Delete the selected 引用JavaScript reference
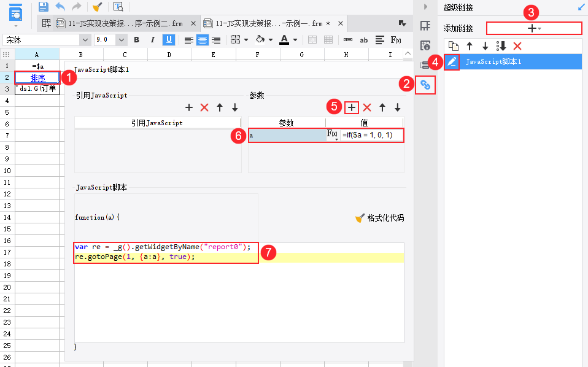The height and width of the screenshot is (367, 588). coord(204,107)
